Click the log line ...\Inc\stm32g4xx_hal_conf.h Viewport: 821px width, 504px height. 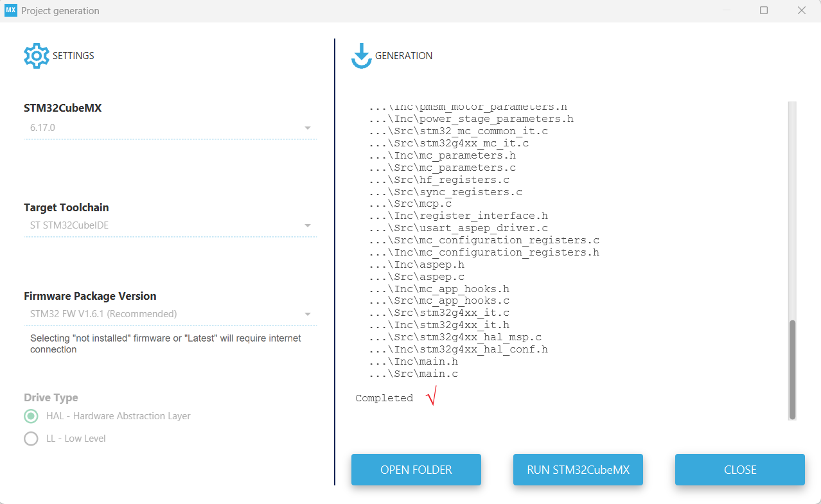[x=459, y=349]
